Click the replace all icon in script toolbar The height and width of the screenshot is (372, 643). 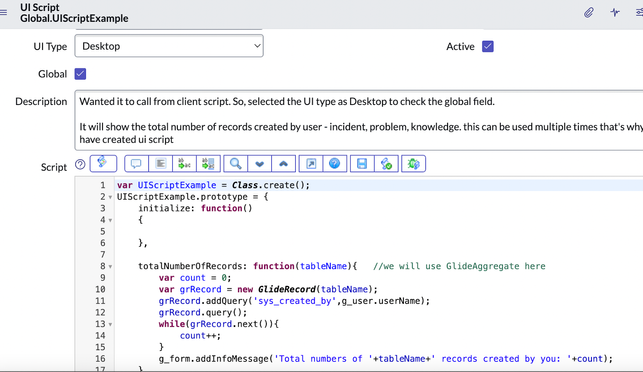208,164
